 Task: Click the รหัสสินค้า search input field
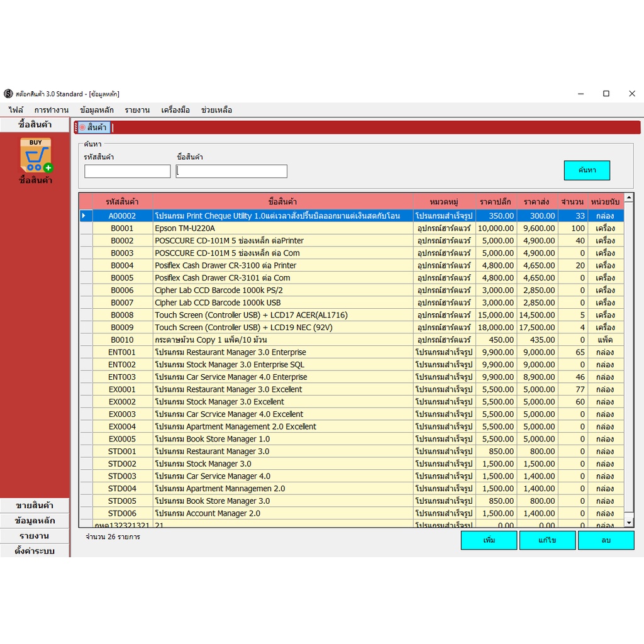point(127,171)
